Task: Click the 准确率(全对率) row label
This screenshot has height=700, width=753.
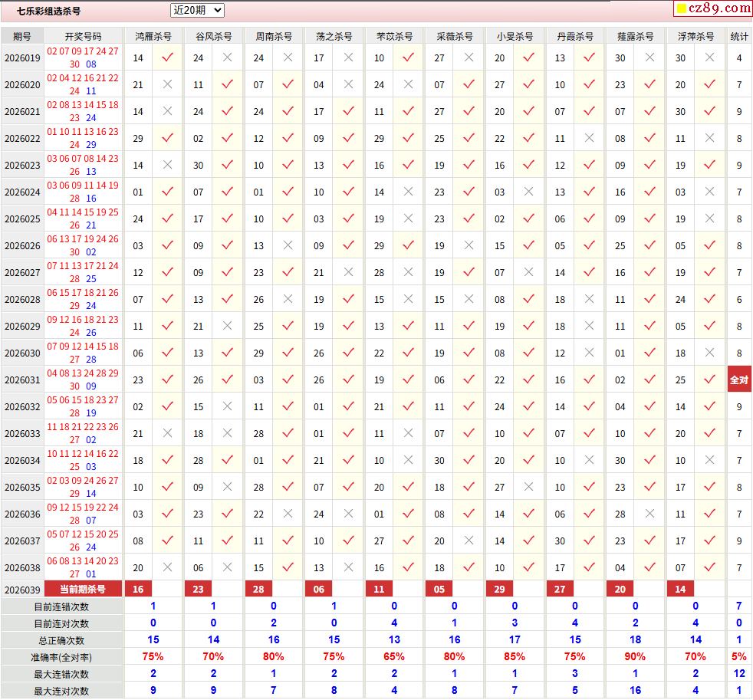Action: (61, 657)
